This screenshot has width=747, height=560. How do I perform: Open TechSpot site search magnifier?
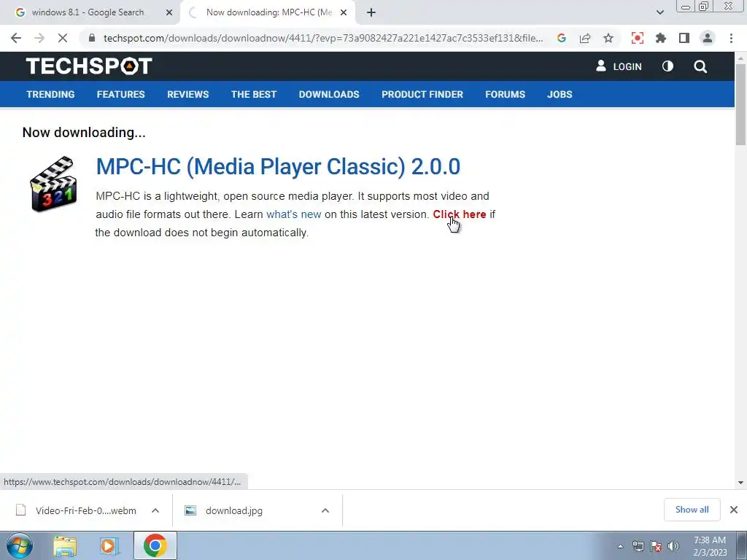700,66
